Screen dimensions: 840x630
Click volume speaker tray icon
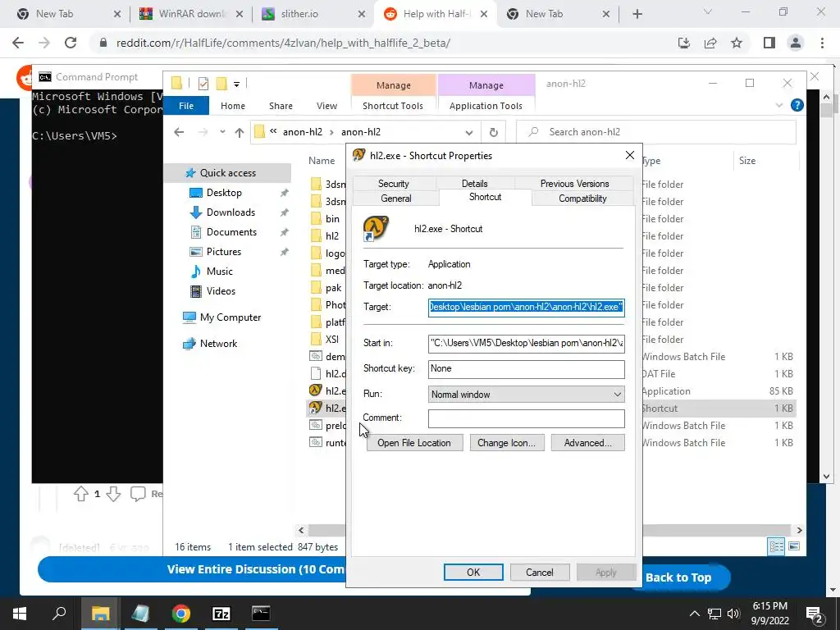733,614
